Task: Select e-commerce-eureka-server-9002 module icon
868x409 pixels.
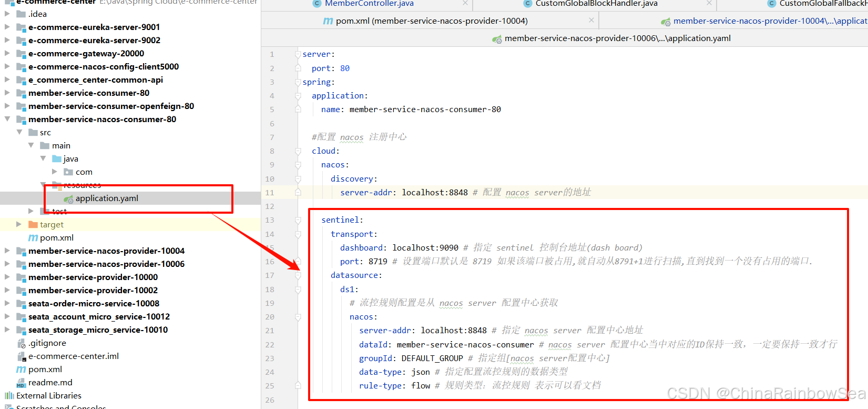Action: pos(21,41)
